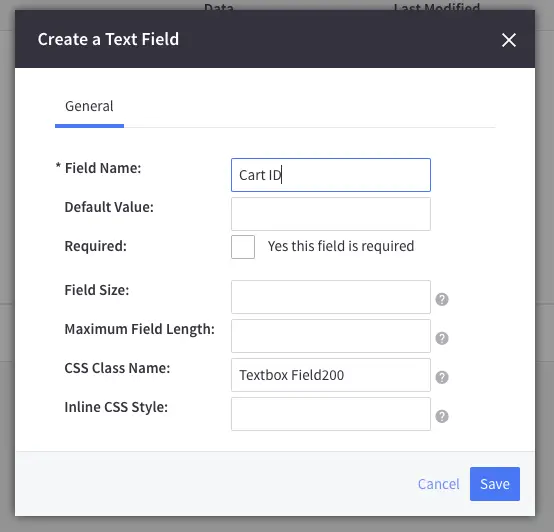Cancel creating the text field
The width and height of the screenshot is (554, 532).
[x=438, y=484]
